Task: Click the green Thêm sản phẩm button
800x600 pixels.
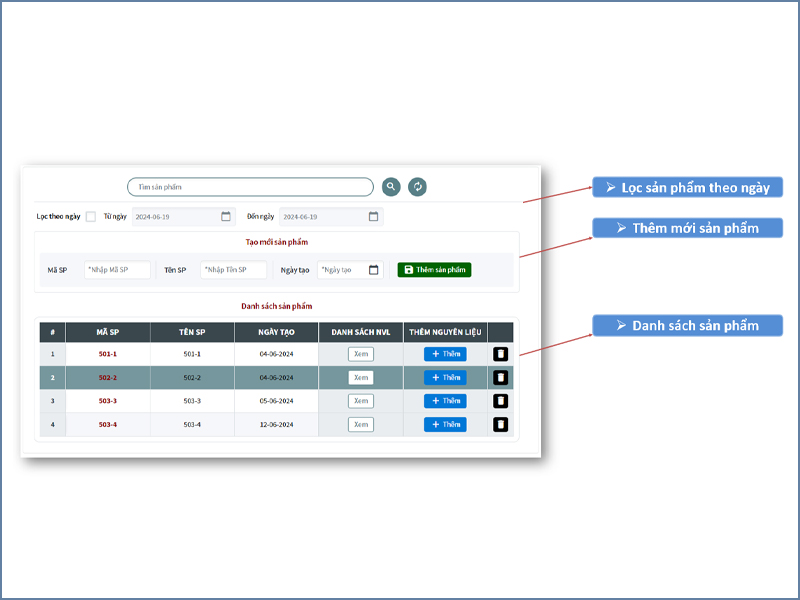Action: (x=434, y=269)
